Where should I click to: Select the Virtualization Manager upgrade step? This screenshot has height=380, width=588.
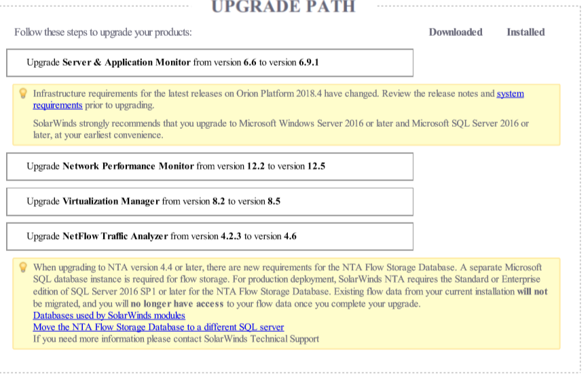pyautogui.click(x=210, y=202)
